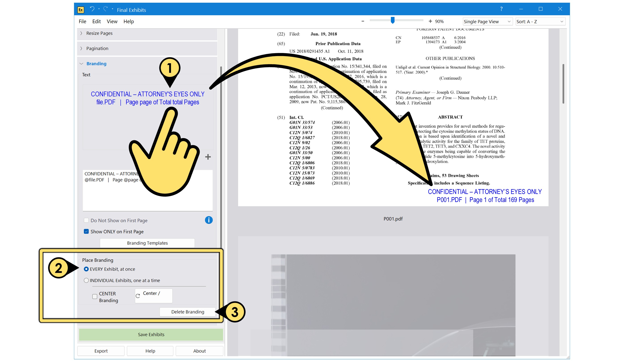Open the View menu
This screenshot has height=362, width=644.
click(x=112, y=21)
